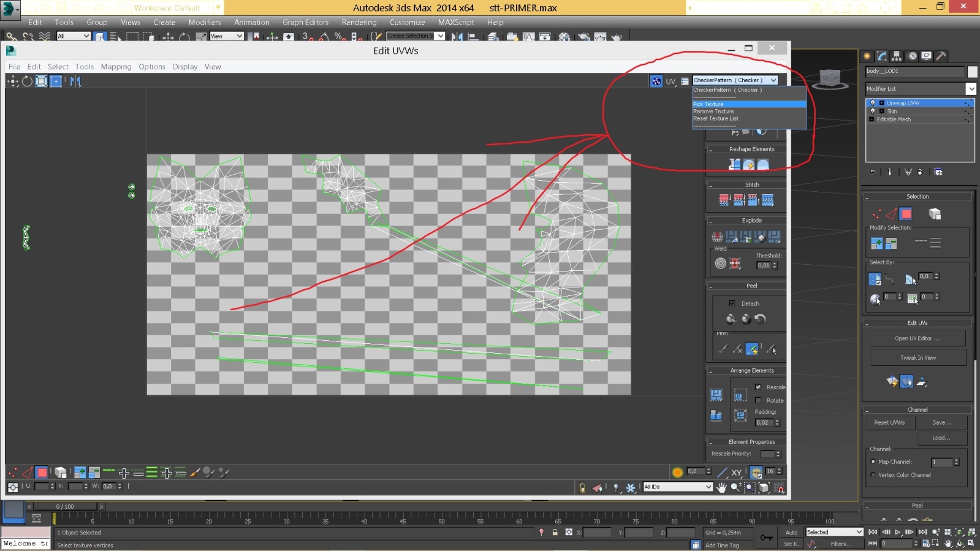Open the Display menu in Edit UVWs
The width and height of the screenshot is (980, 551).
tap(184, 67)
